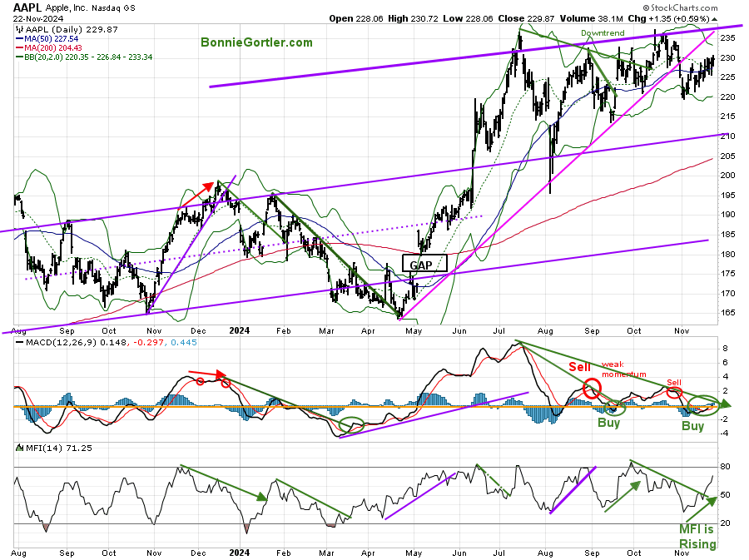749x560 pixels.
Task: Click the 'Volume 38.1M' value in the header
Action: pos(592,18)
